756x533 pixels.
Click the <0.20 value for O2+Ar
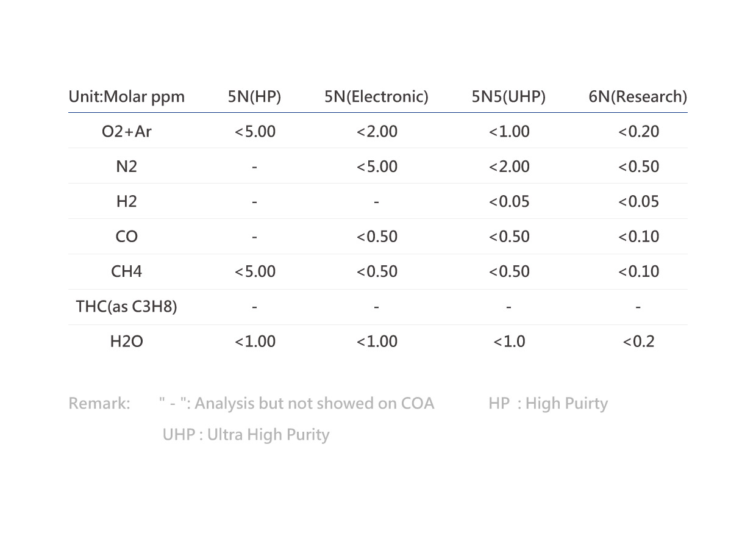tap(638, 131)
